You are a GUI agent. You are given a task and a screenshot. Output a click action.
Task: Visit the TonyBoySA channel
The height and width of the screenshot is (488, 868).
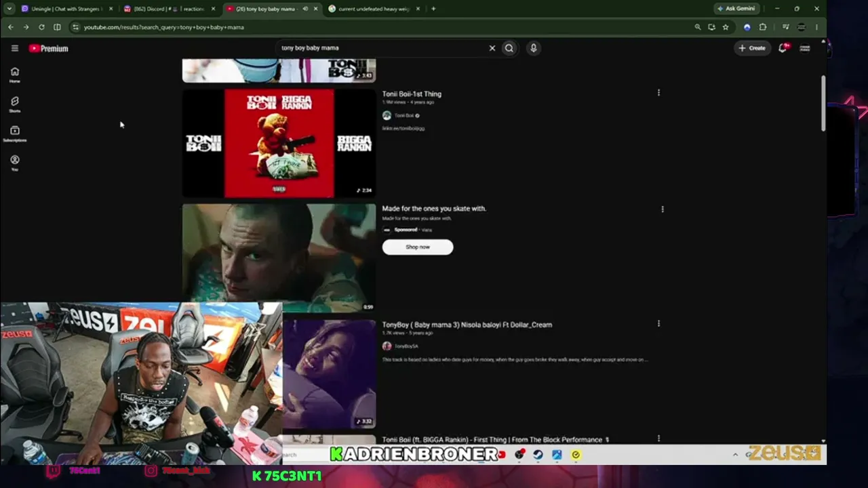406,346
